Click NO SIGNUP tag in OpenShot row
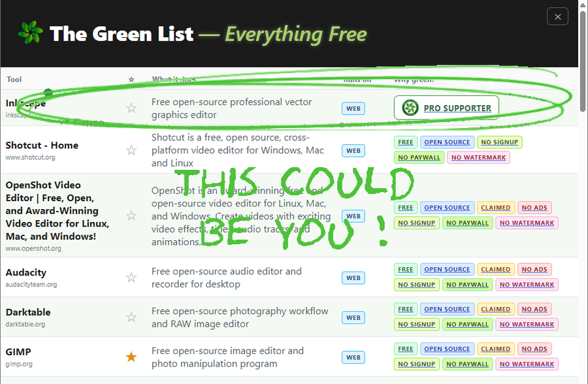588x384 pixels. tap(416, 223)
